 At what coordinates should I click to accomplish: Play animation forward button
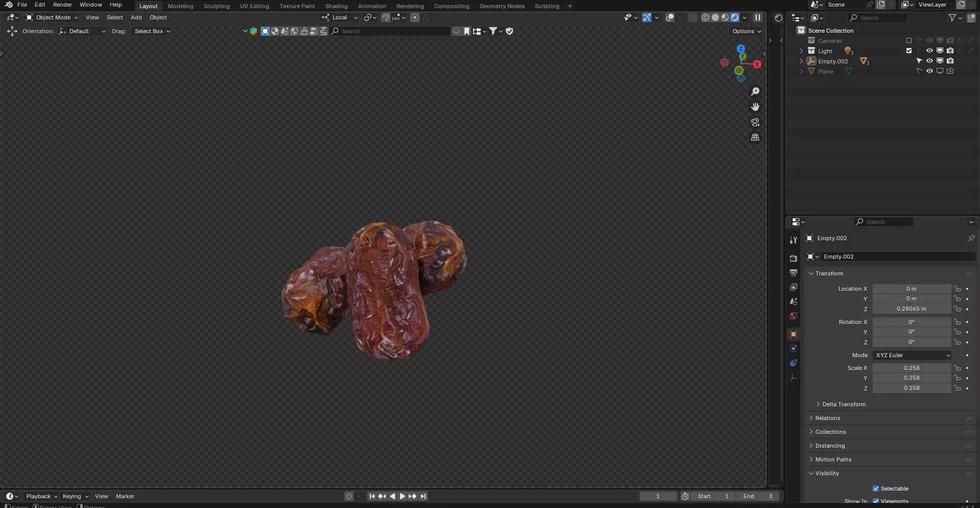click(402, 496)
